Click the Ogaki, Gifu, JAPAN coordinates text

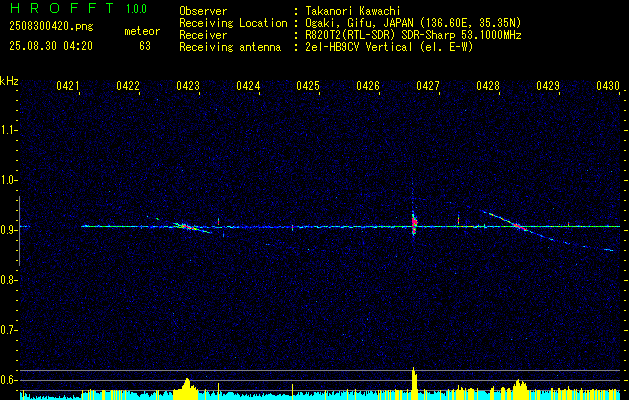413,23
